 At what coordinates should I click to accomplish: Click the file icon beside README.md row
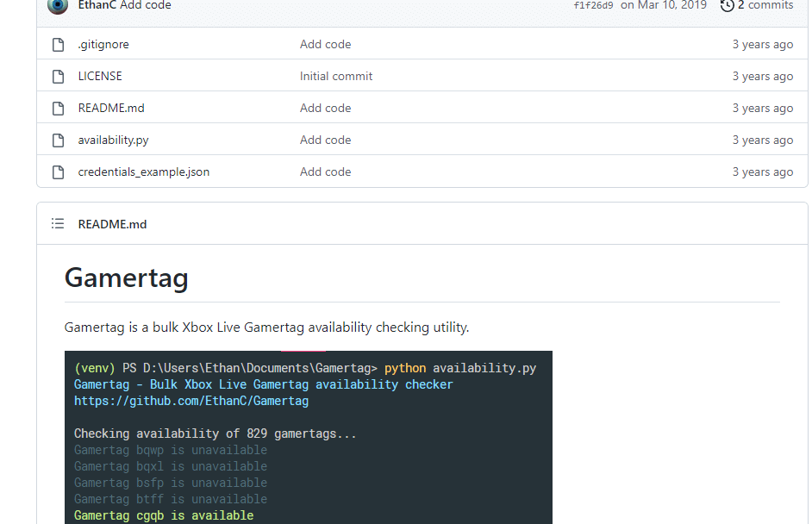58,109
